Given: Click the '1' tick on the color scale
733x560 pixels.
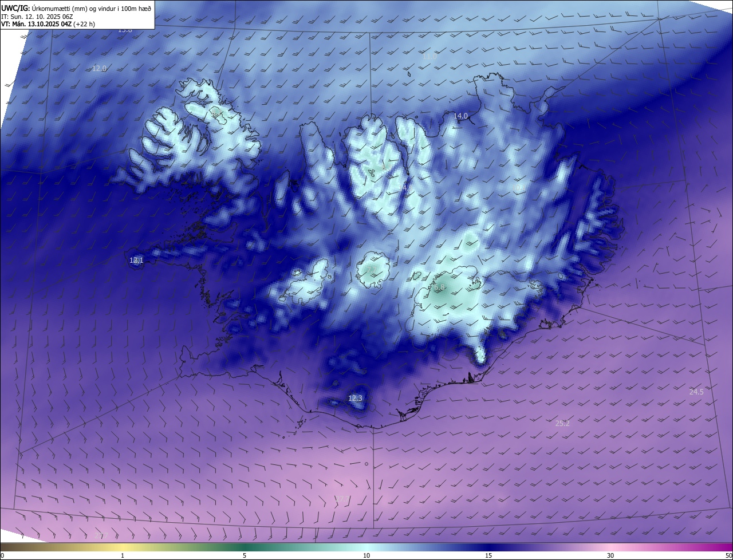Looking at the screenshot, I should tap(123, 555).
